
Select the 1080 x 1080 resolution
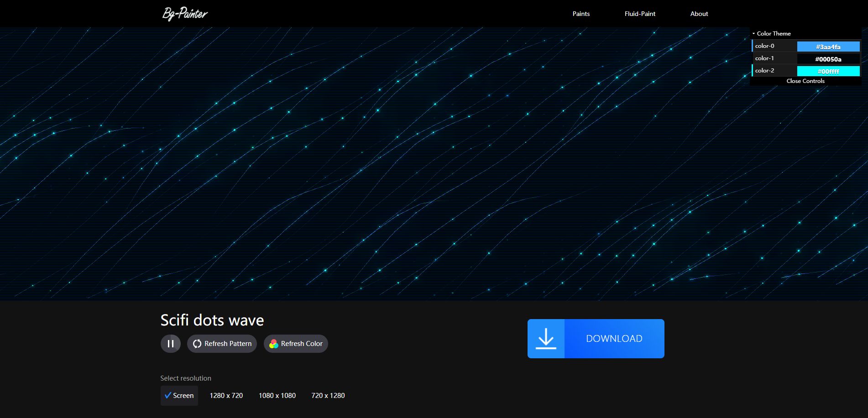[277, 396]
